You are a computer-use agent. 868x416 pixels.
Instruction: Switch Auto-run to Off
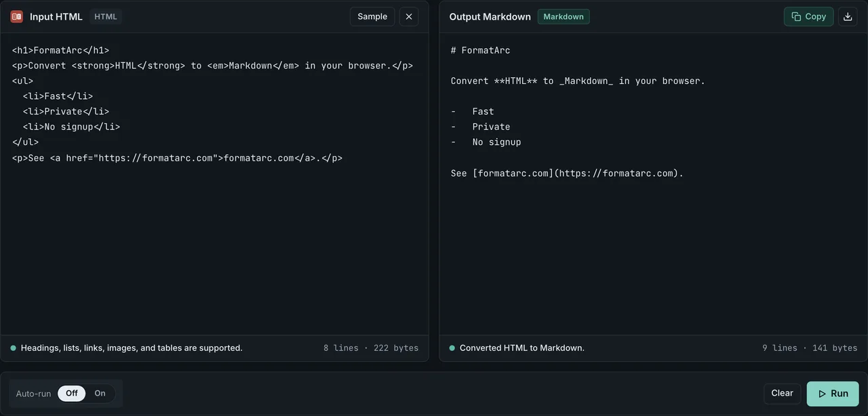point(72,393)
